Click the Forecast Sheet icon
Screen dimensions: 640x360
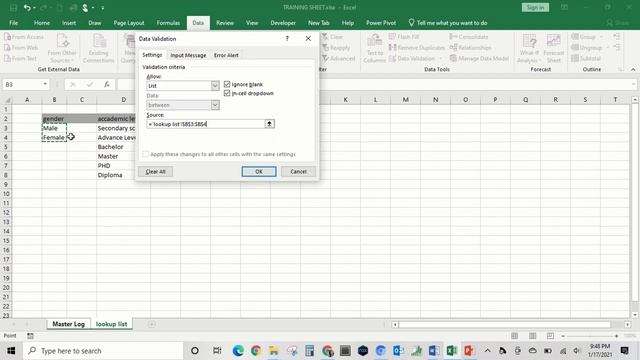pos(553,48)
